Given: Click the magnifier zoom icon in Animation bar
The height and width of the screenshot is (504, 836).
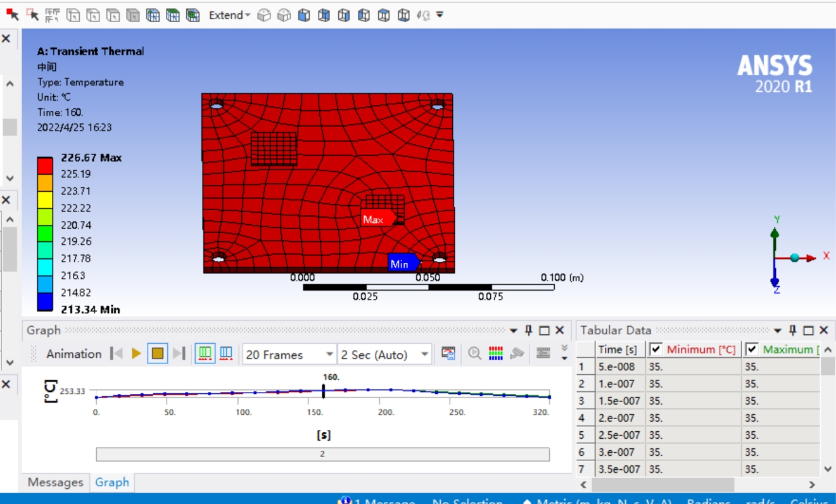Looking at the screenshot, I should click(475, 354).
